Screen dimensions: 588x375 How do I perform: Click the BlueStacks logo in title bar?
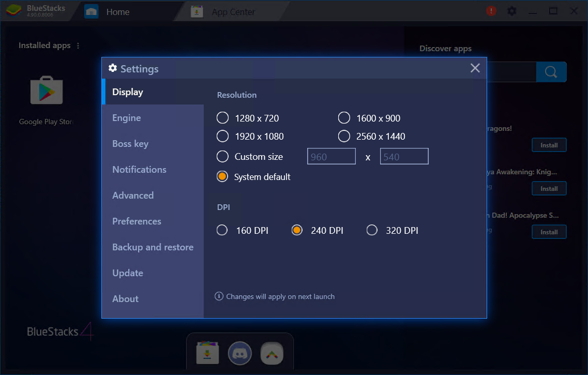[14, 11]
